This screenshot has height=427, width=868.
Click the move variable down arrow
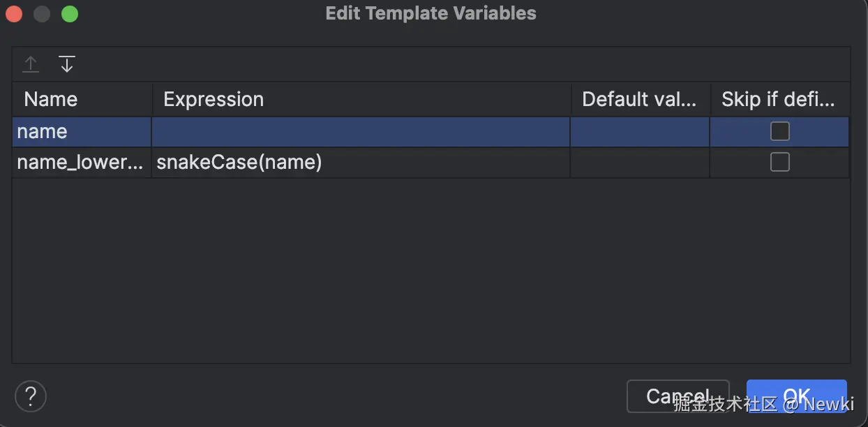pos(66,65)
